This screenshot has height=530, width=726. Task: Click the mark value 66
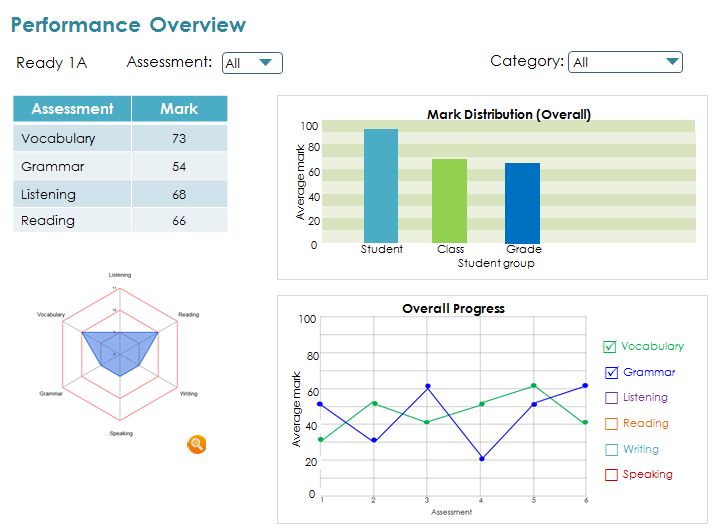179,221
